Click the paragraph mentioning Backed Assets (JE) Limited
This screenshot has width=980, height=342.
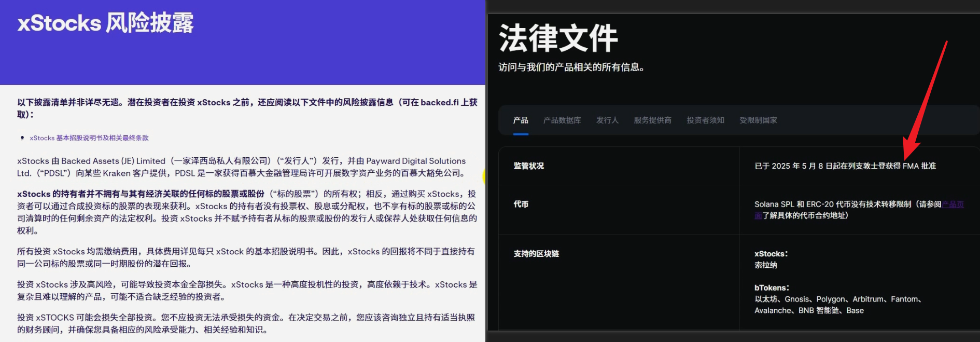[242, 167]
